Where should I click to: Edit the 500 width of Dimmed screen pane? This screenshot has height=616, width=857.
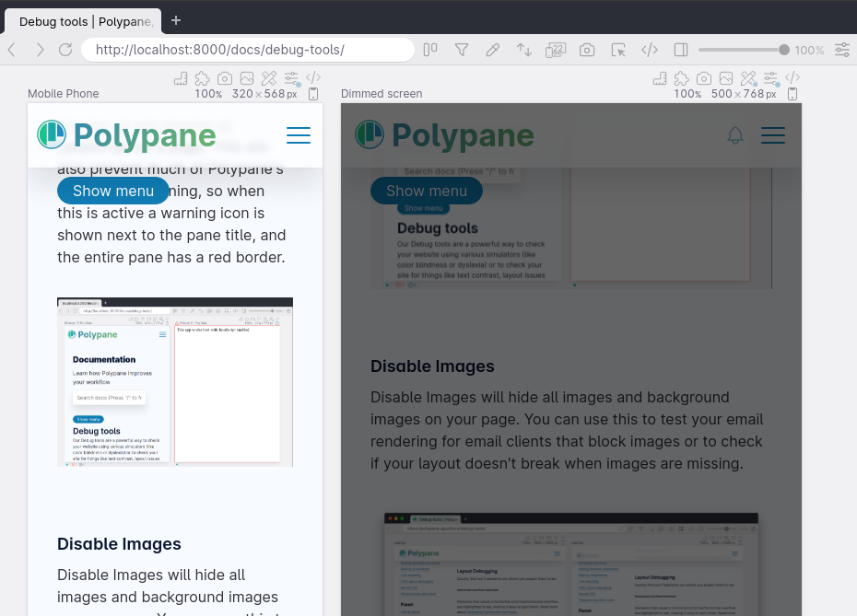pos(722,94)
